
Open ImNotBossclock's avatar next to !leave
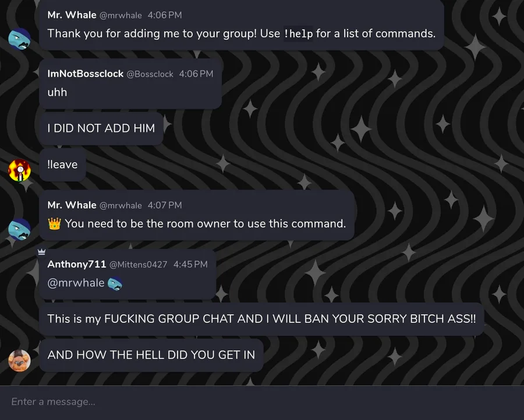pos(19,170)
